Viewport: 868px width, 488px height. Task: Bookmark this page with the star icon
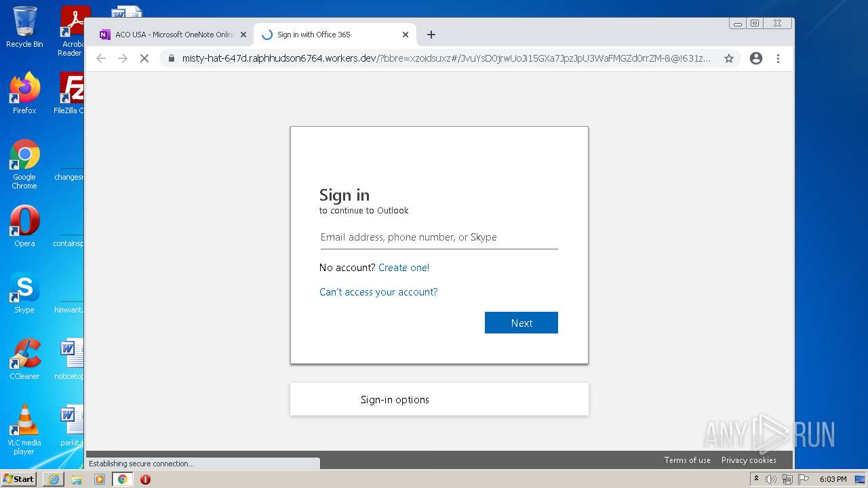(729, 58)
